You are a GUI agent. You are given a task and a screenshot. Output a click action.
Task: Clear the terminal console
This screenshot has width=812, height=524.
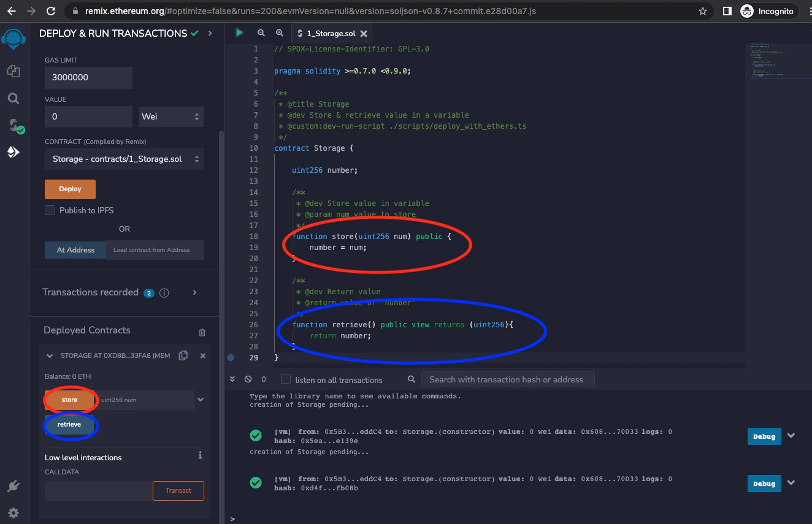(x=248, y=379)
